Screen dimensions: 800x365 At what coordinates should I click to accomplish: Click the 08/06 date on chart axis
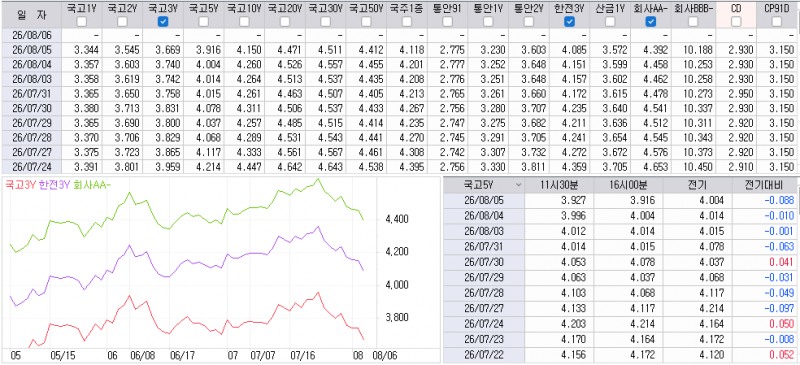click(385, 355)
